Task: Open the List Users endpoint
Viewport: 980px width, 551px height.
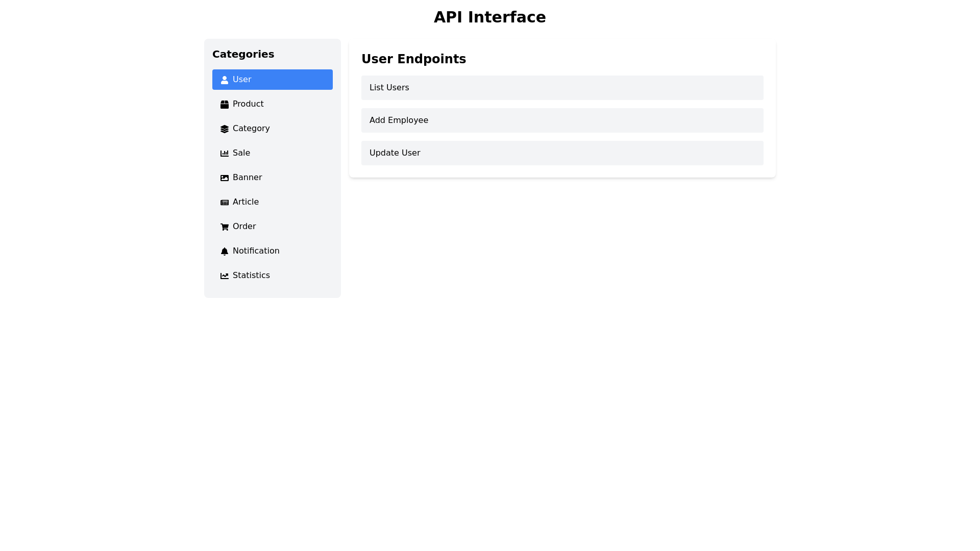Action: pos(562,88)
